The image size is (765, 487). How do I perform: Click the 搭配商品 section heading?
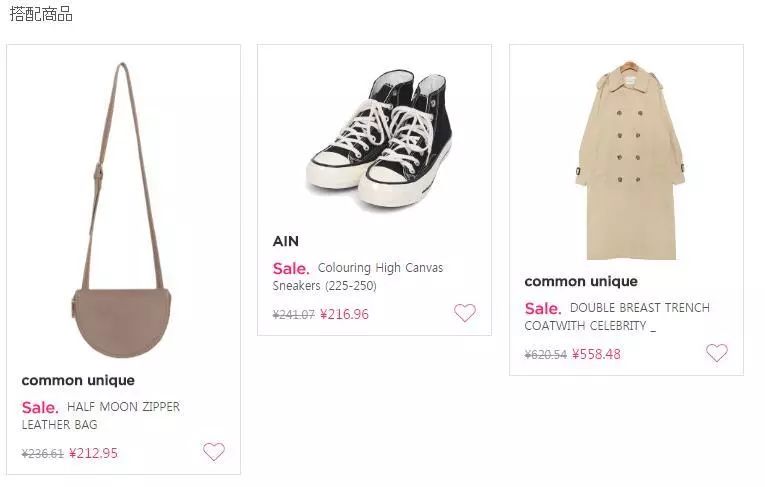41,15
